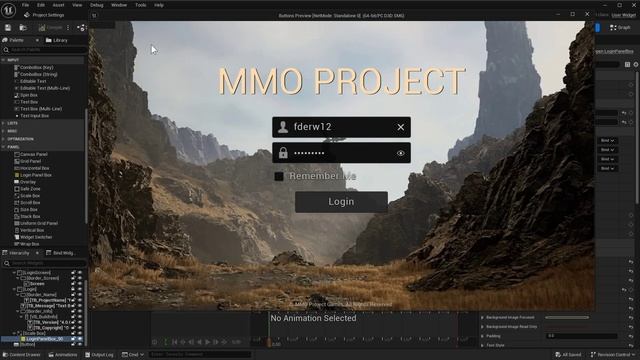The image size is (640, 360).
Task: Click the Search Widgets field in Hierarchy
Action: click(44, 264)
